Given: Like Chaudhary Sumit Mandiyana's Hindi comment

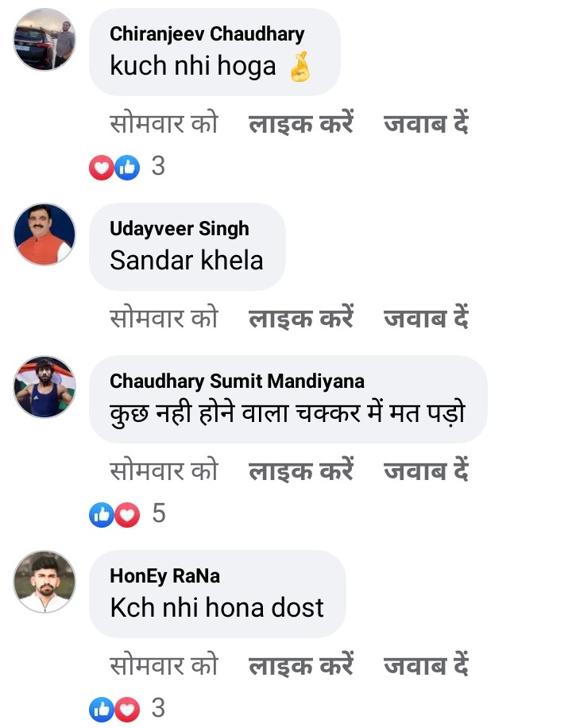Looking at the screenshot, I should click(x=301, y=471).
